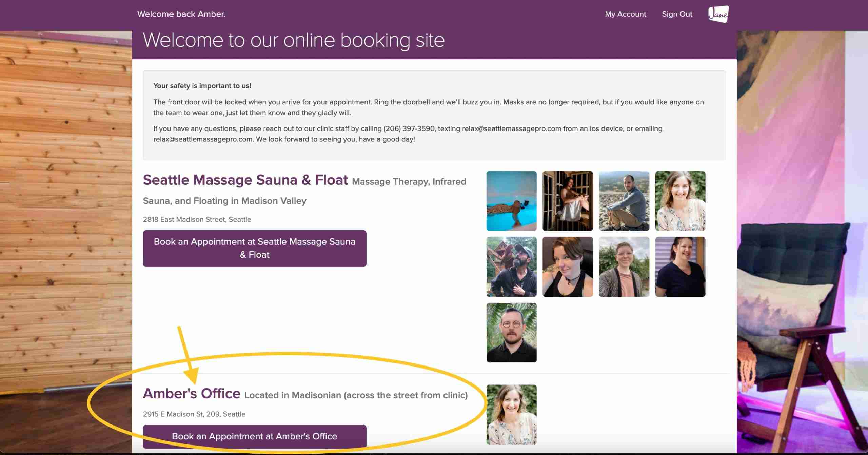Select the smiling woman in floral top, top row
This screenshot has width=868, height=455.
680,201
